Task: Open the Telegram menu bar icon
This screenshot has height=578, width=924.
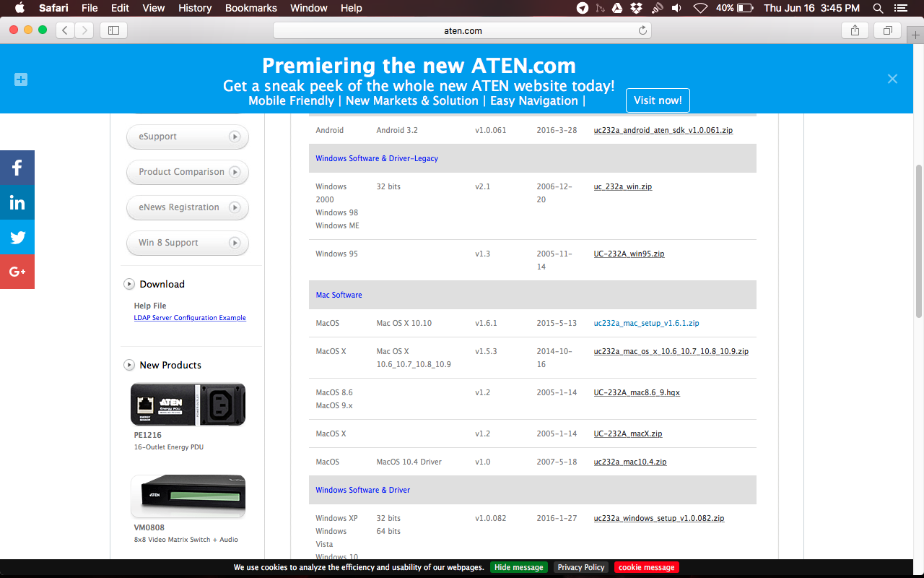Action: (583, 8)
